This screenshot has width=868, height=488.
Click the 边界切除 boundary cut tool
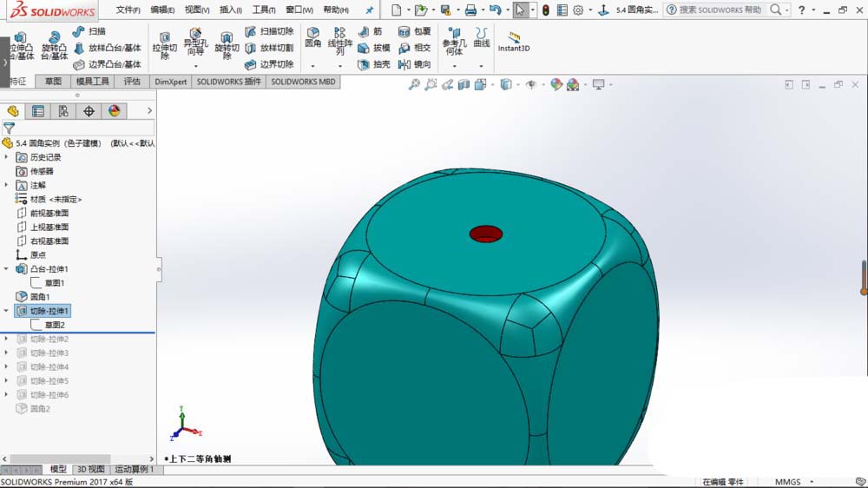tap(270, 65)
